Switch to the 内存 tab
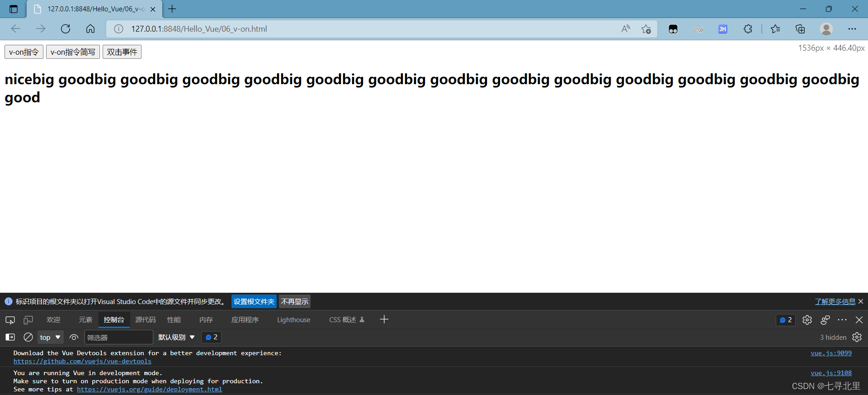The image size is (868, 395). click(206, 320)
